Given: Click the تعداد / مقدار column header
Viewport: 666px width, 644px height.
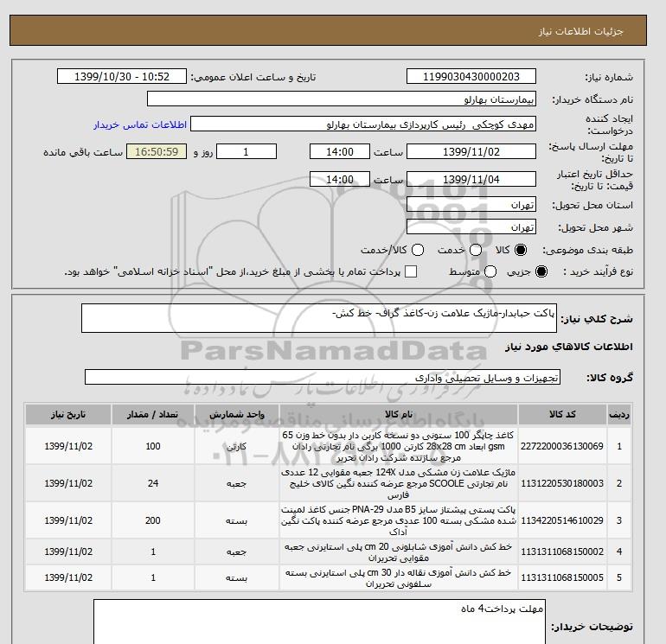Looking at the screenshot, I should [153, 414].
